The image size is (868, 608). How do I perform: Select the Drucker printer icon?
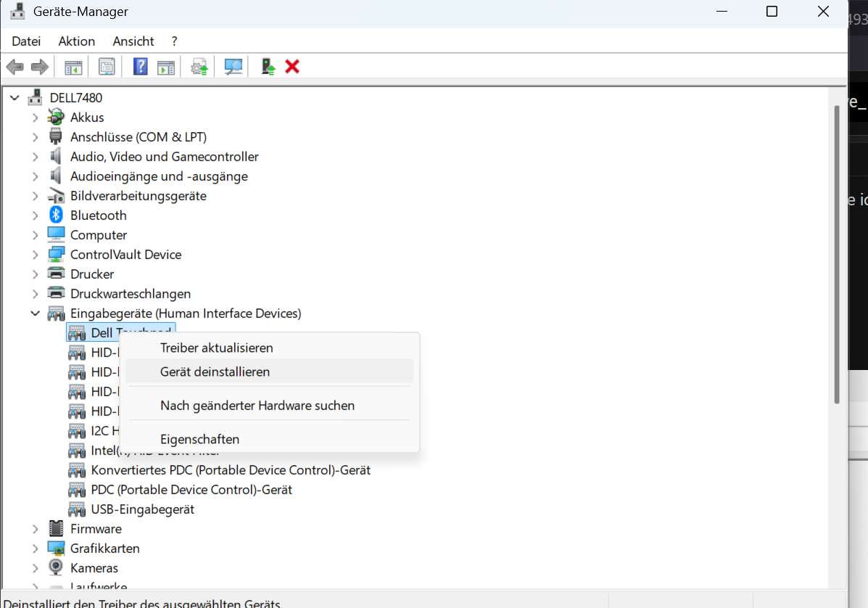tap(56, 274)
